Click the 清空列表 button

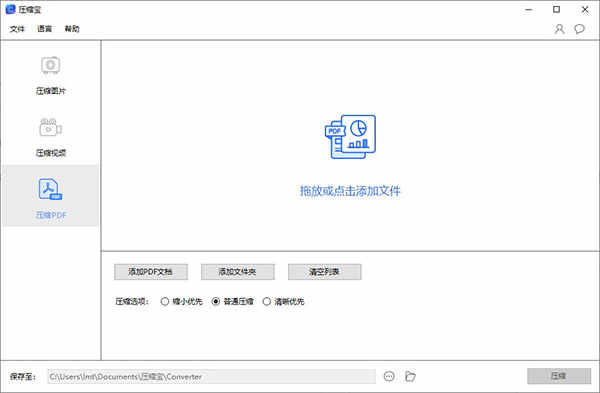click(x=324, y=272)
